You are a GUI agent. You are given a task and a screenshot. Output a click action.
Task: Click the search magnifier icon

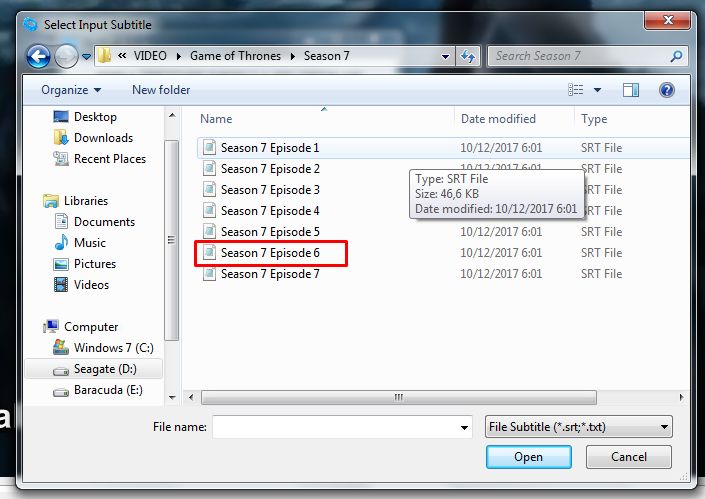click(x=677, y=56)
